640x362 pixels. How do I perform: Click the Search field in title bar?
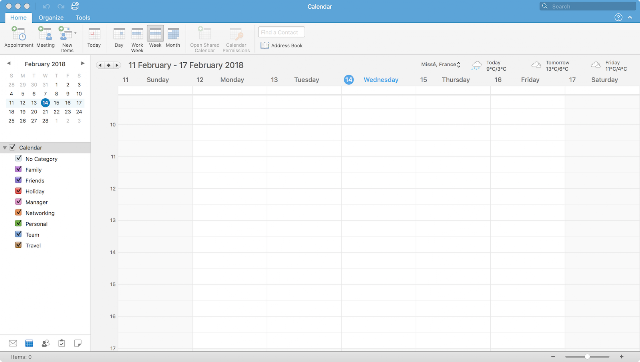(x=588, y=6)
